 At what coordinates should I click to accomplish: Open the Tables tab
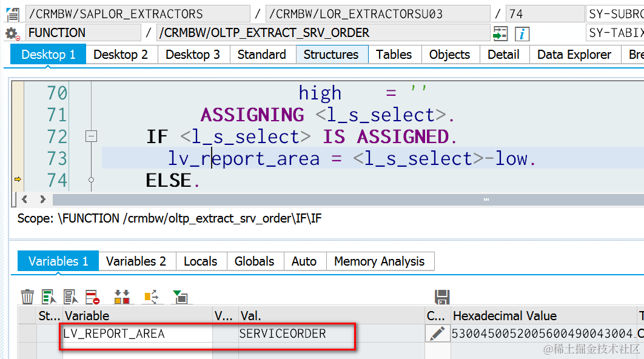394,55
